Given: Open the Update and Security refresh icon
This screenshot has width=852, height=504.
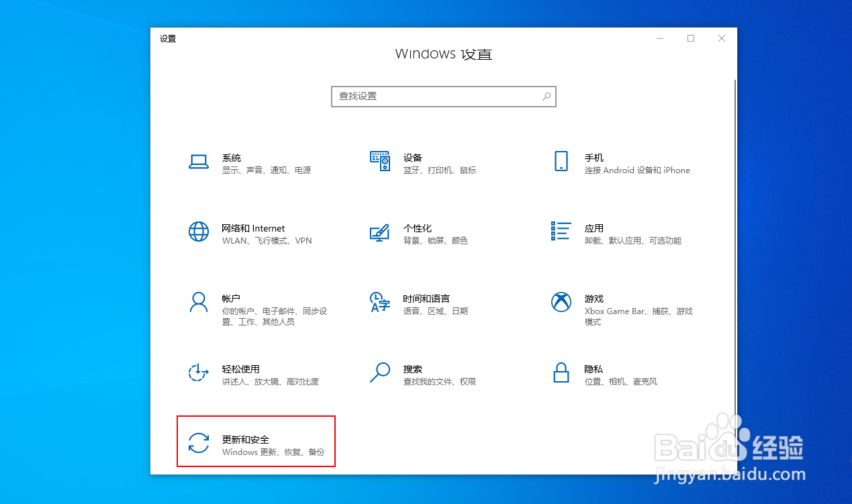Looking at the screenshot, I should (199, 443).
